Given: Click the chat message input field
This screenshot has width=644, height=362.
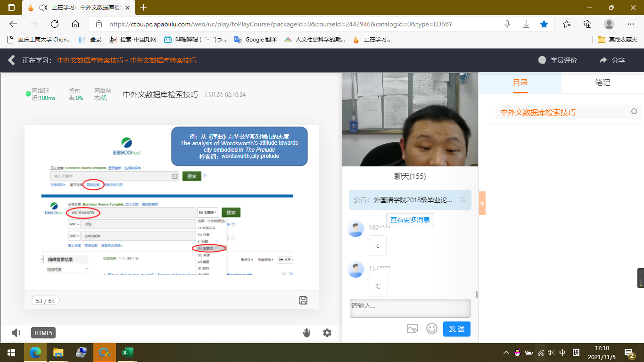Looking at the screenshot, I should (410, 308).
